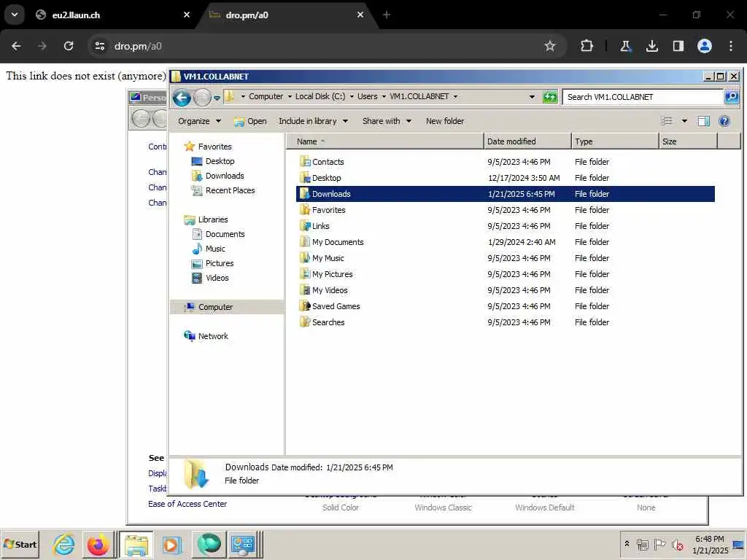The image size is (747, 560).
Task: Open Windows Media Player from taskbar
Action: click(171, 544)
